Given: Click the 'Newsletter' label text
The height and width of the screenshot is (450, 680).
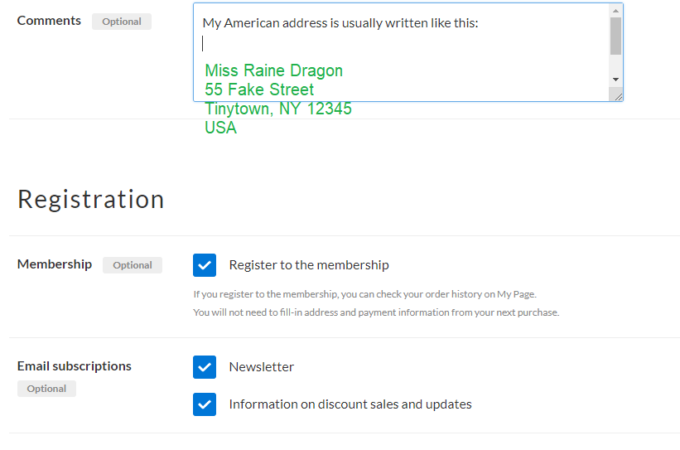Looking at the screenshot, I should click(x=261, y=367).
